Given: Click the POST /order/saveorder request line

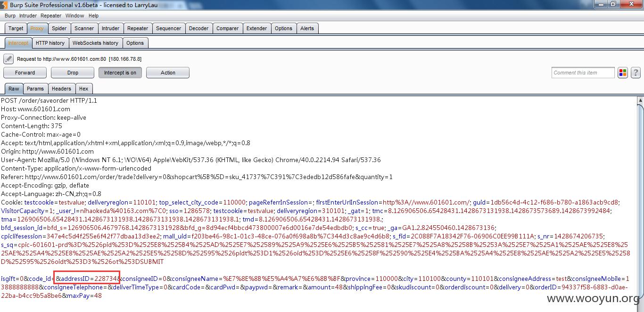Looking at the screenshot, I should pos(49,100).
